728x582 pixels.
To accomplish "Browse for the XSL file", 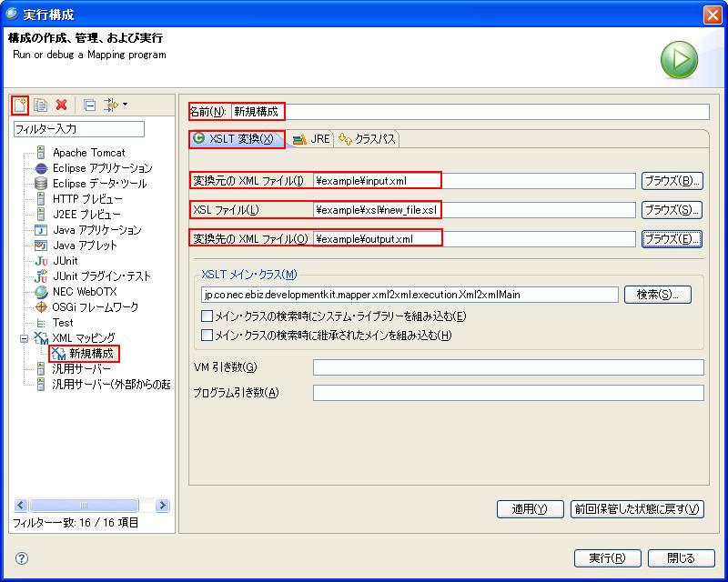I will [x=672, y=210].
